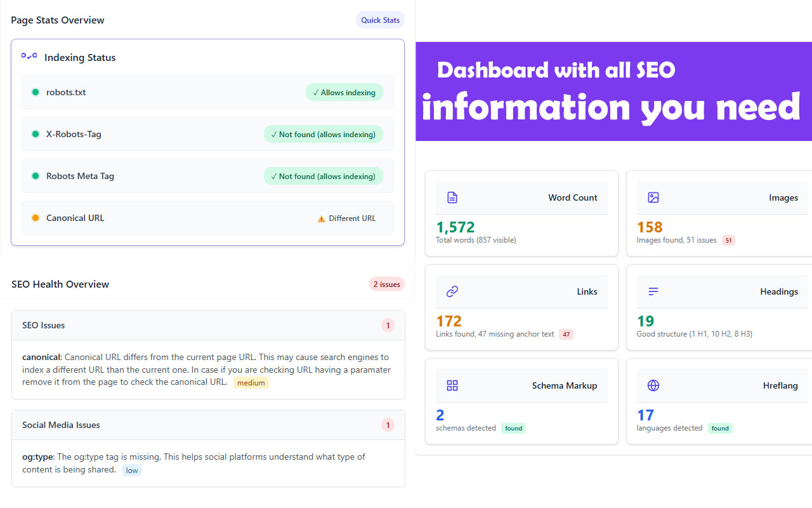Collapse the Social Media Issues section

[x=208, y=425]
